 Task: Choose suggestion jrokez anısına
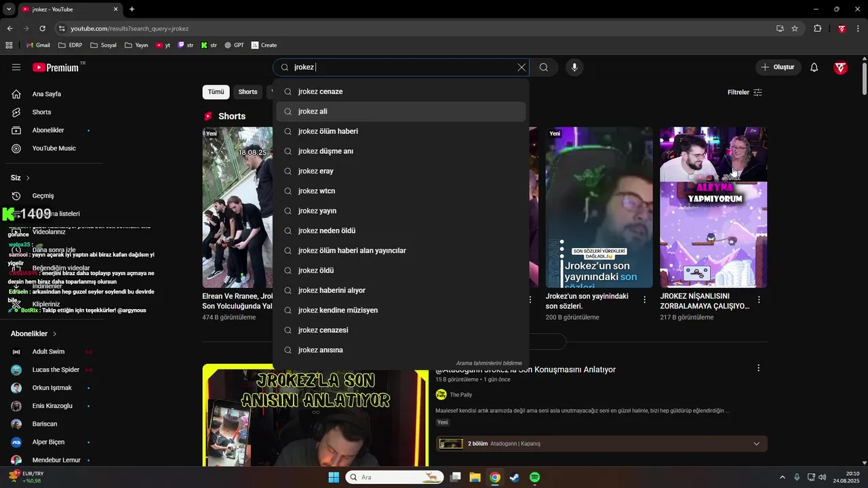(x=401, y=350)
